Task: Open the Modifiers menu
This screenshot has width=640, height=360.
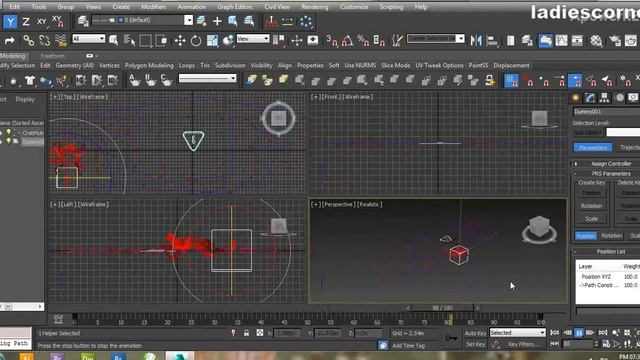Action: tap(153, 7)
